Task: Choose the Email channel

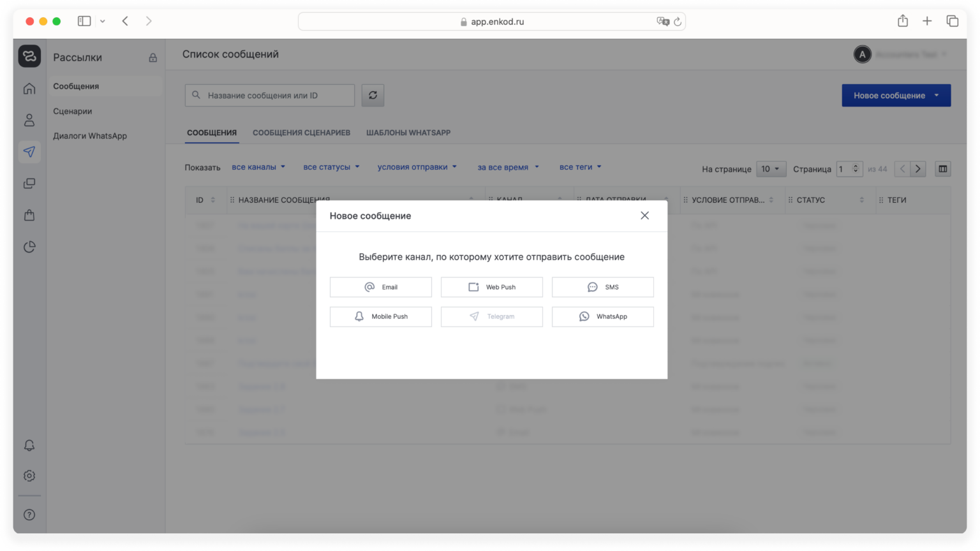Action: click(x=381, y=287)
